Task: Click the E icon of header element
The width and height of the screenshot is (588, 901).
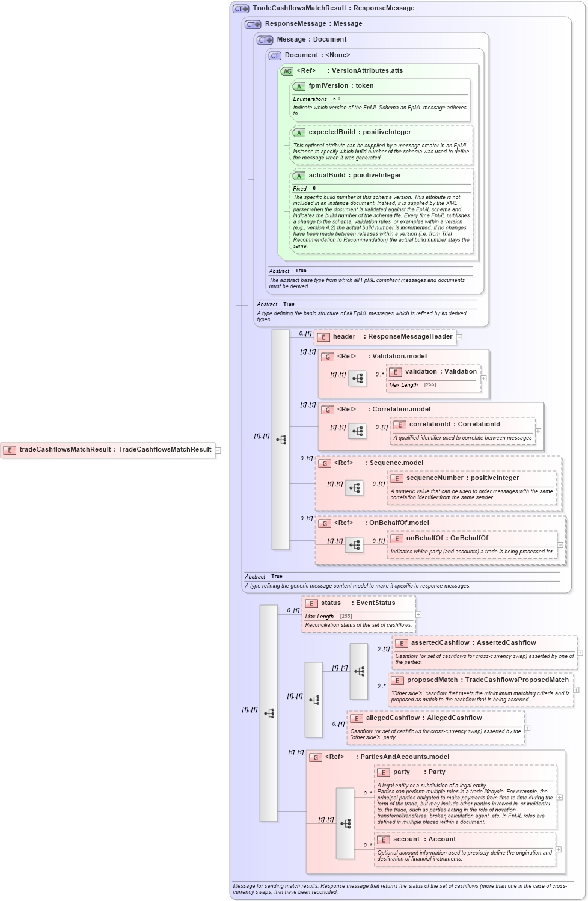Action: [x=323, y=337]
